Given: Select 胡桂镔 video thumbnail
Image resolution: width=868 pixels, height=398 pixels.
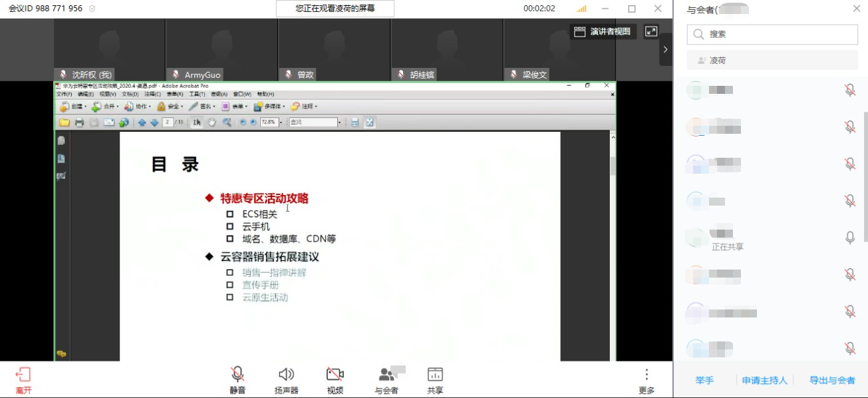Looking at the screenshot, I should [x=446, y=50].
